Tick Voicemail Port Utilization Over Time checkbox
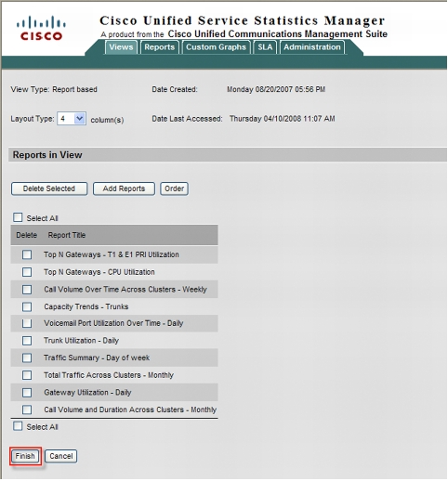Viewport: 448px width, 481px height. 27,323
